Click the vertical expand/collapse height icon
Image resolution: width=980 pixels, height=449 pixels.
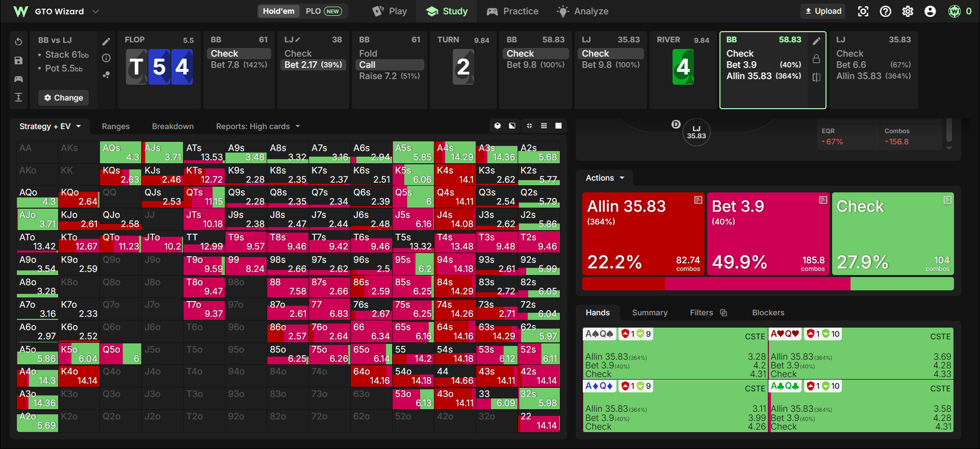18,97
